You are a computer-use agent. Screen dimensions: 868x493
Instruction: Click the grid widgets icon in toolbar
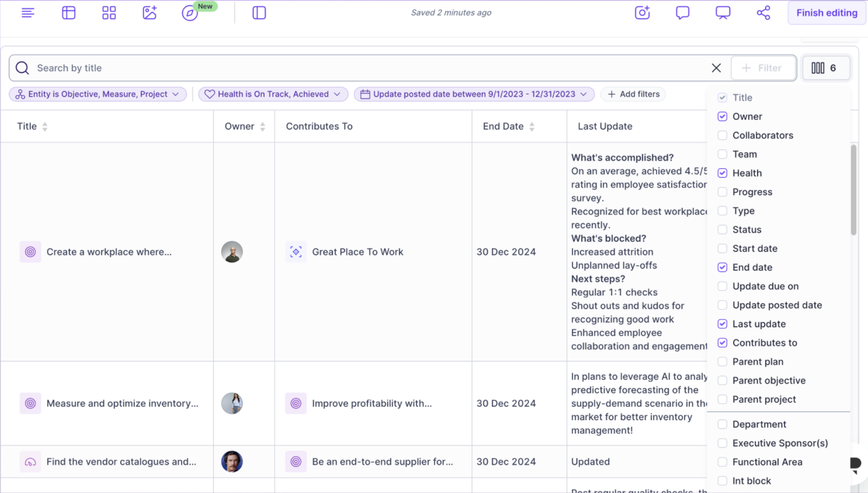coord(109,13)
